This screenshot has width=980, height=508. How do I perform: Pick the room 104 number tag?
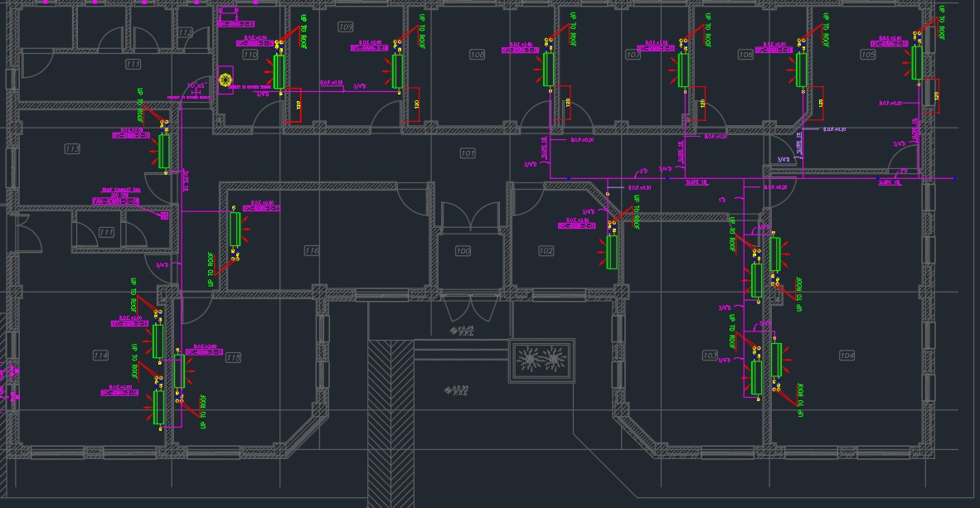click(847, 355)
